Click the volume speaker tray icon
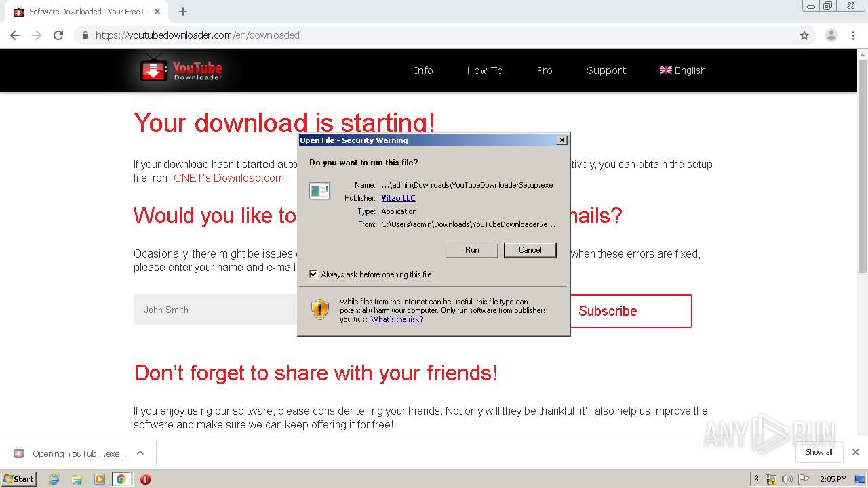Screen dimensions: 868x488 (x=787, y=479)
